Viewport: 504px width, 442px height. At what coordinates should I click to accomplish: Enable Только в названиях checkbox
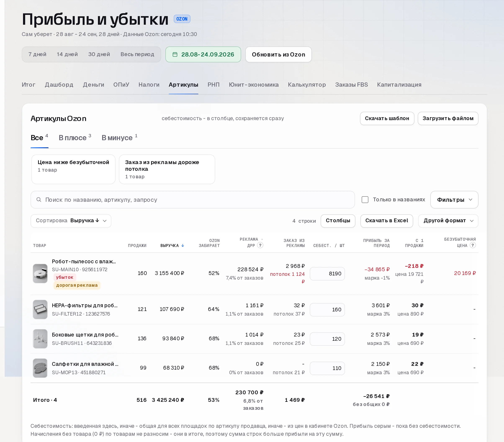tap(365, 200)
